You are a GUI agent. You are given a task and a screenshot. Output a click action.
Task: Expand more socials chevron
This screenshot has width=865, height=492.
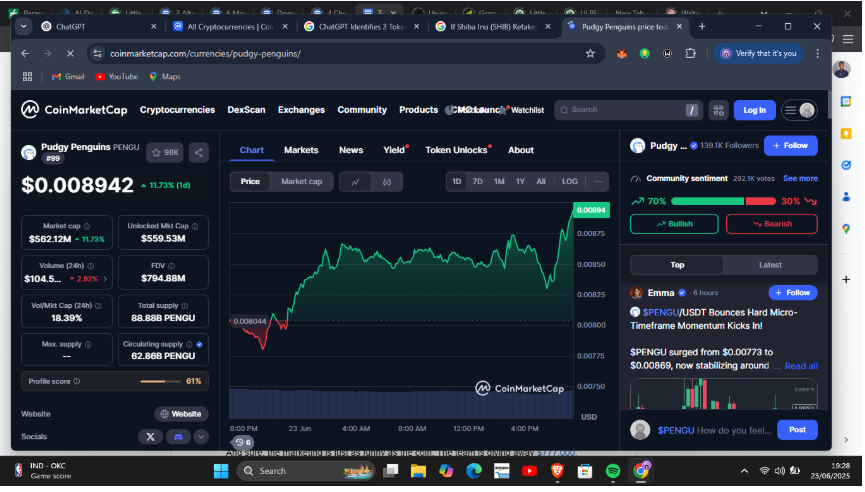click(x=201, y=437)
